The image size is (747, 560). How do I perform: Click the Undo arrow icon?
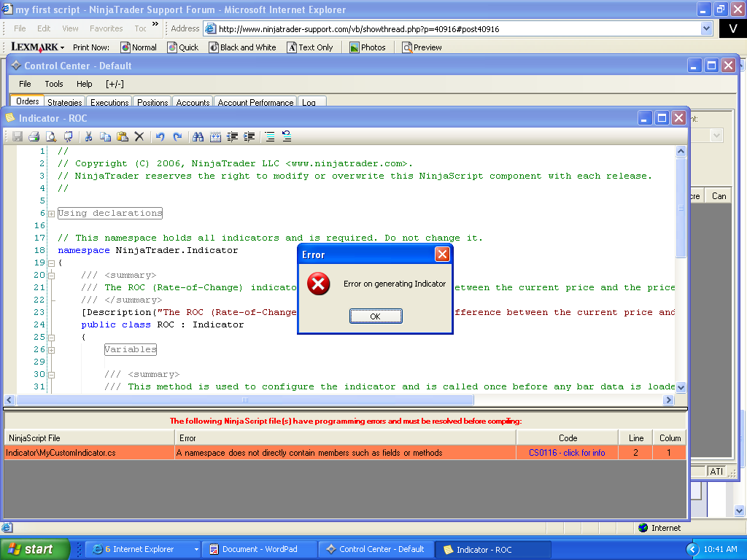click(x=160, y=136)
